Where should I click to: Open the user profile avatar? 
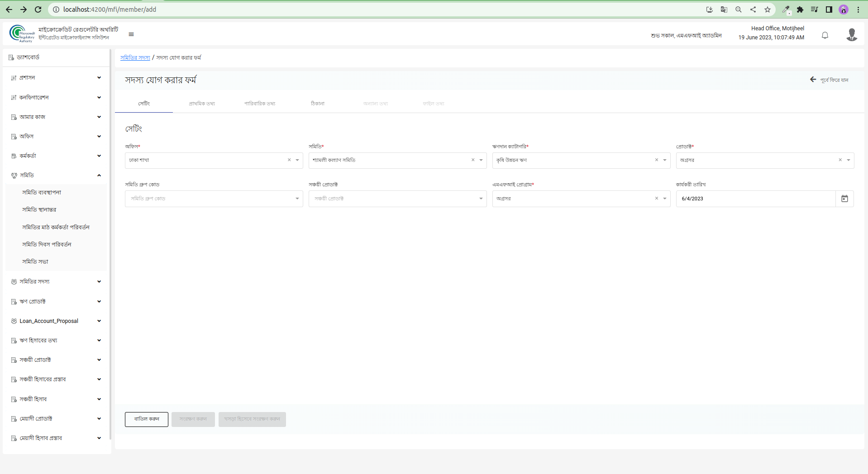point(852,34)
